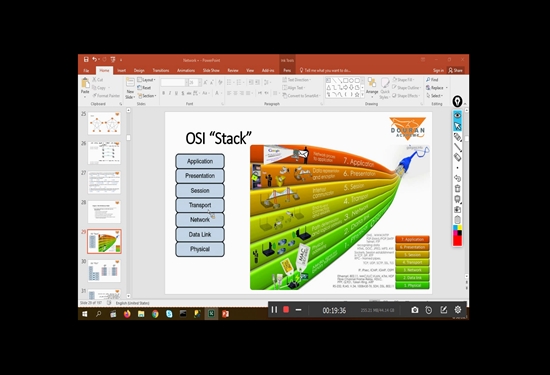Select the eraser tool in annotation toolbar
This screenshot has height=375, width=550.
(457, 158)
